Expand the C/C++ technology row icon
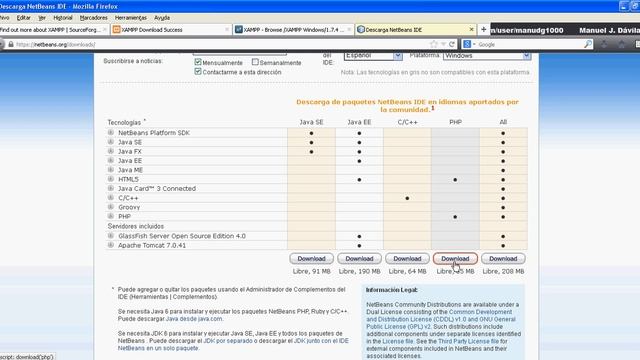640x360 pixels. tap(111, 198)
